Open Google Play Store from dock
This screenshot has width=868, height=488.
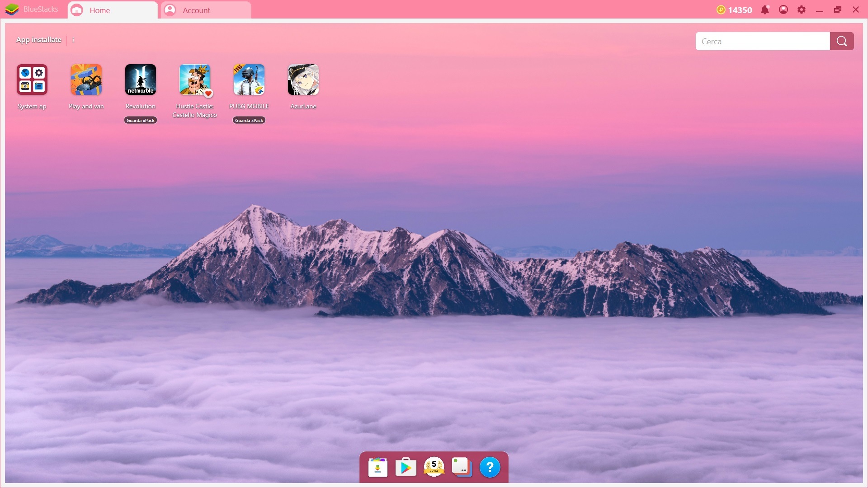click(x=405, y=467)
